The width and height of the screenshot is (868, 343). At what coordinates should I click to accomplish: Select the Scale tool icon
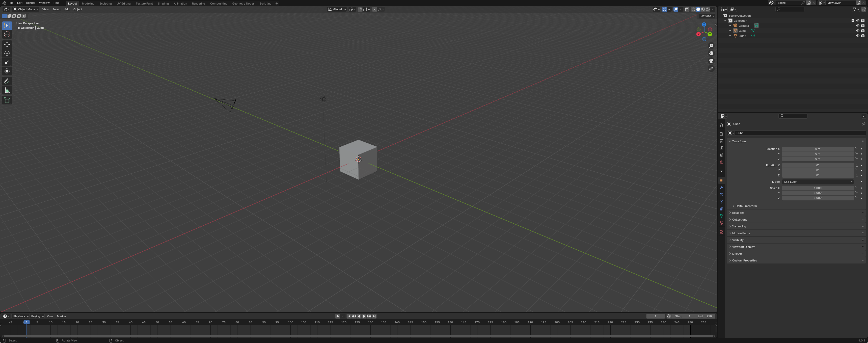(7, 62)
